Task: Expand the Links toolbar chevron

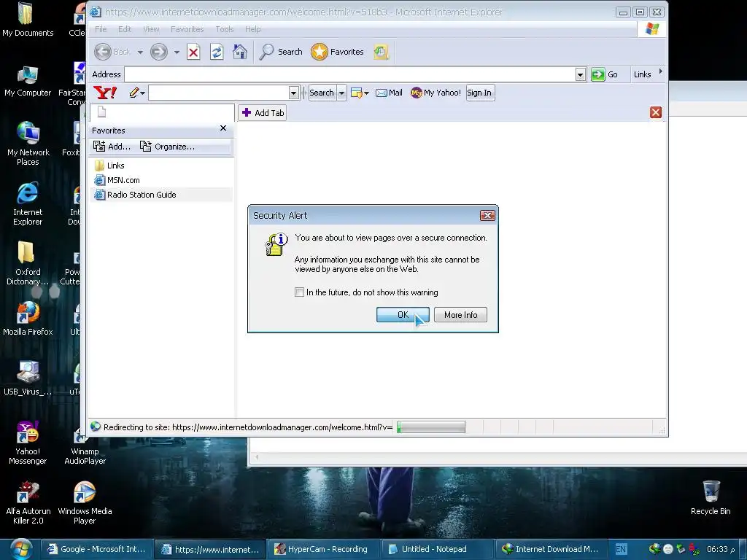Action: [x=661, y=71]
